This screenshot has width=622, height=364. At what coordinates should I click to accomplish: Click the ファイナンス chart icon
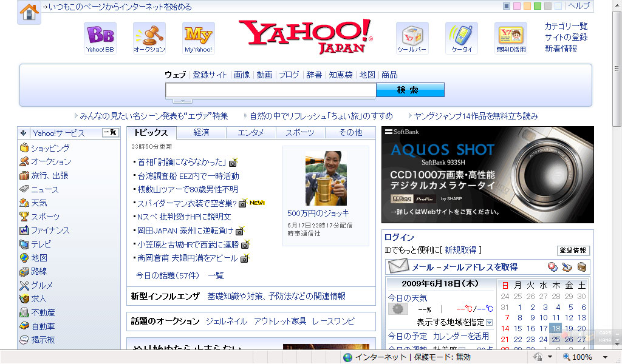(x=24, y=230)
